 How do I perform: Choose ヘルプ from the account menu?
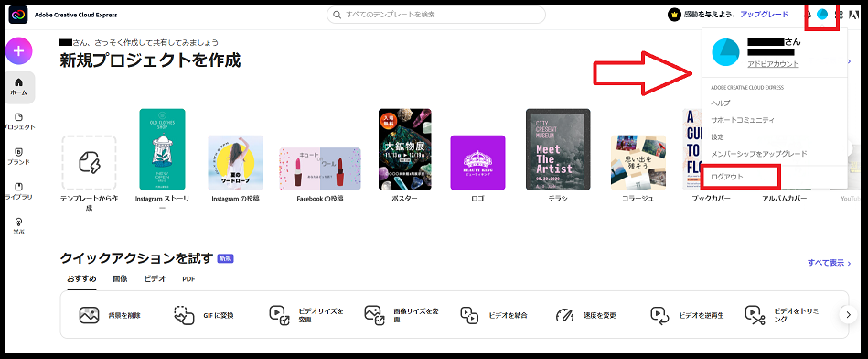point(720,103)
